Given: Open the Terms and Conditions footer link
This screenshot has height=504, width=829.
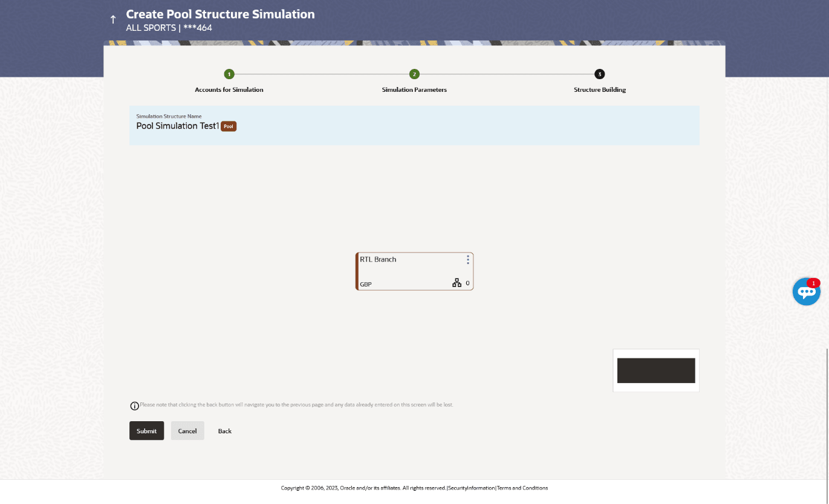Looking at the screenshot, I should (x=522, y=488).
